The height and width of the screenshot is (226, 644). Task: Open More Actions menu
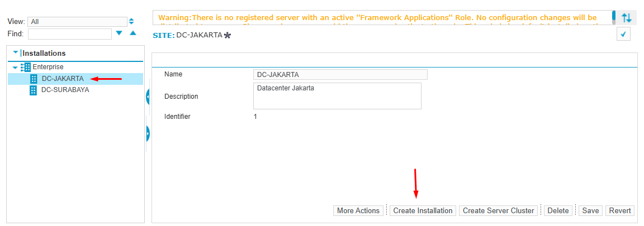coord(358,211)
